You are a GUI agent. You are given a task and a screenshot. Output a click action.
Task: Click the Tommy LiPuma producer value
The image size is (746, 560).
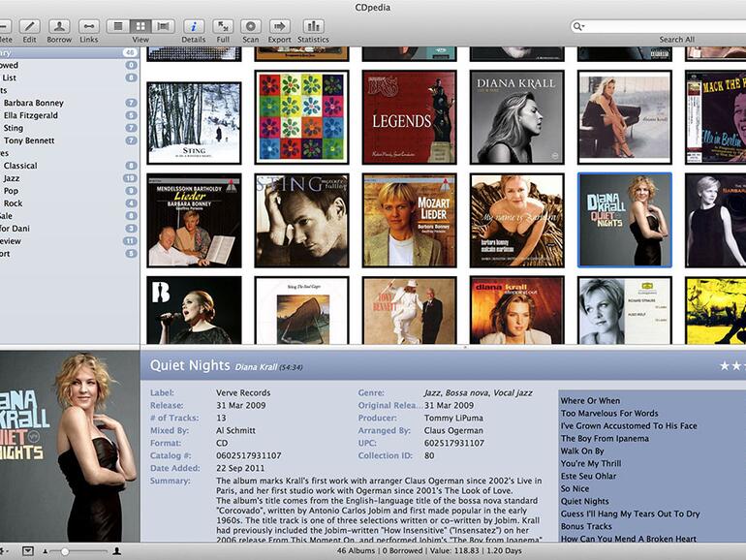point(453,418)
